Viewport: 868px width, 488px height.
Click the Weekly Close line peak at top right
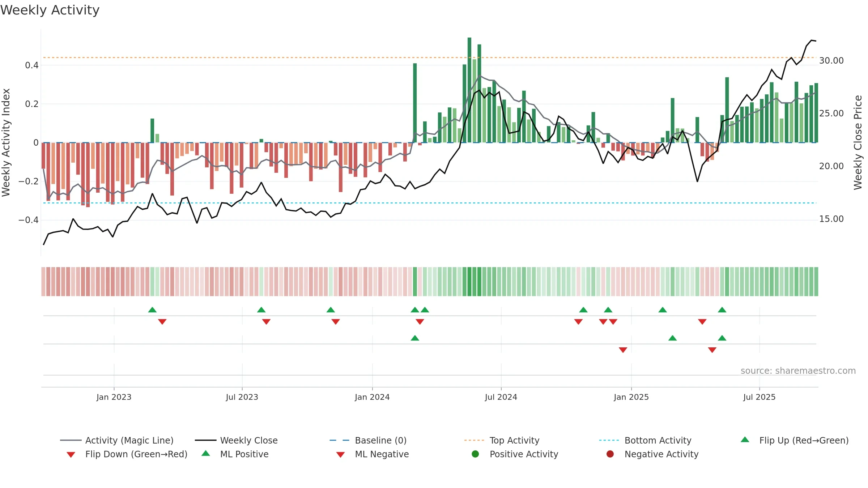(812, 40)
